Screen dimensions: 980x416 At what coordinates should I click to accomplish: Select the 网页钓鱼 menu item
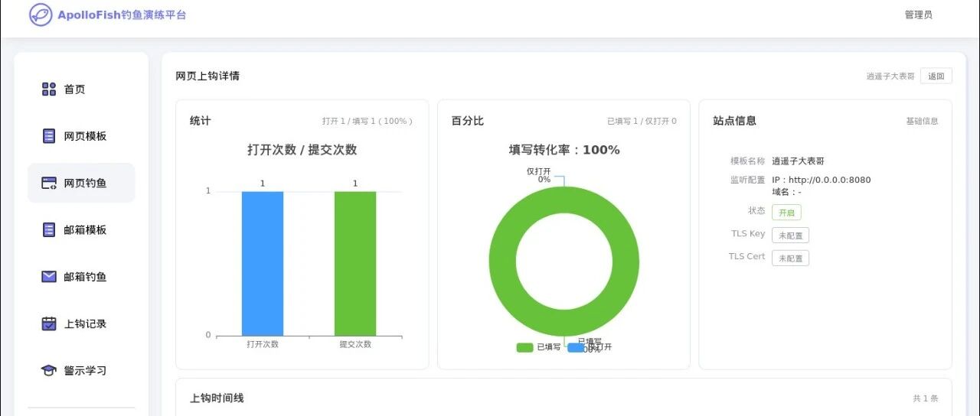81,183
